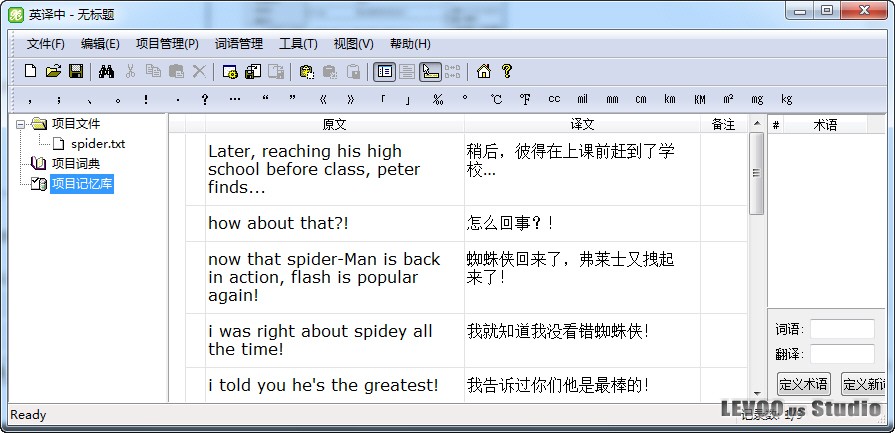Click the scissors cut icon
This screenshot has height=433, width=895.
point(130,71)
